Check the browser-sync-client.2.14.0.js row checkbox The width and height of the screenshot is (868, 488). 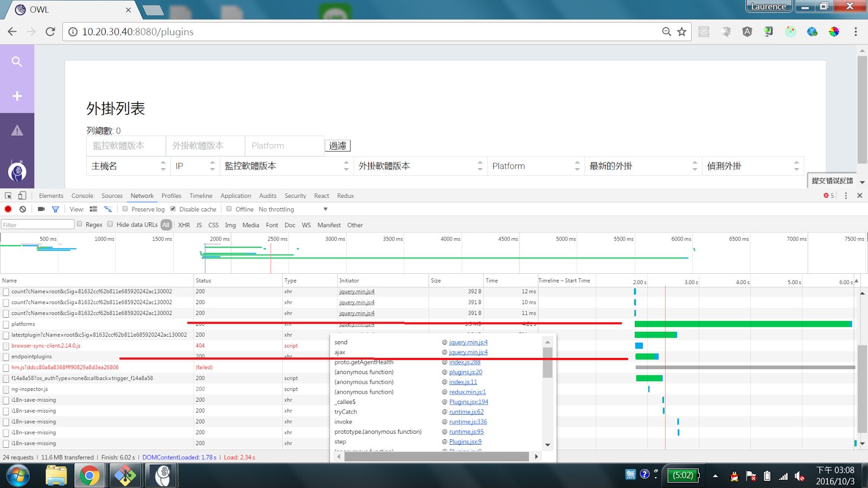click(6, 346)
